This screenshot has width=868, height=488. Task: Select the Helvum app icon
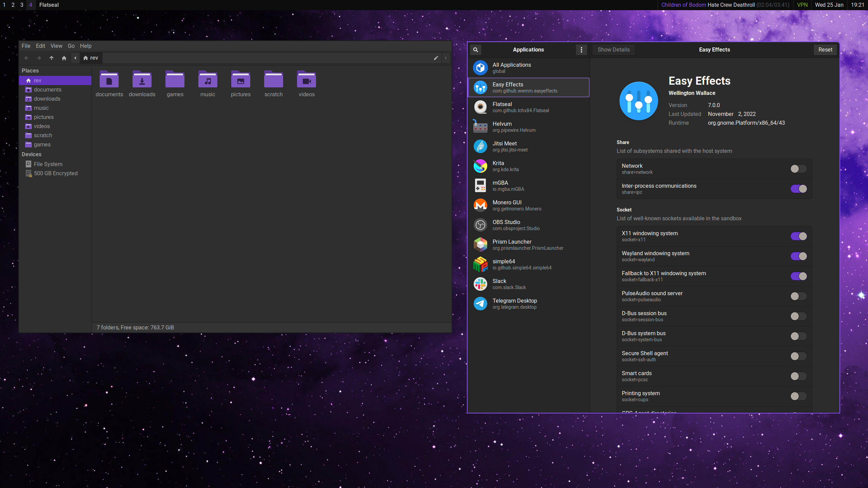pos(480,127)
